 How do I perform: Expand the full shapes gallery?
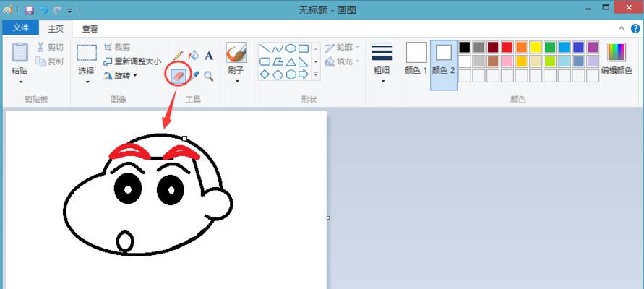point(316,74)
